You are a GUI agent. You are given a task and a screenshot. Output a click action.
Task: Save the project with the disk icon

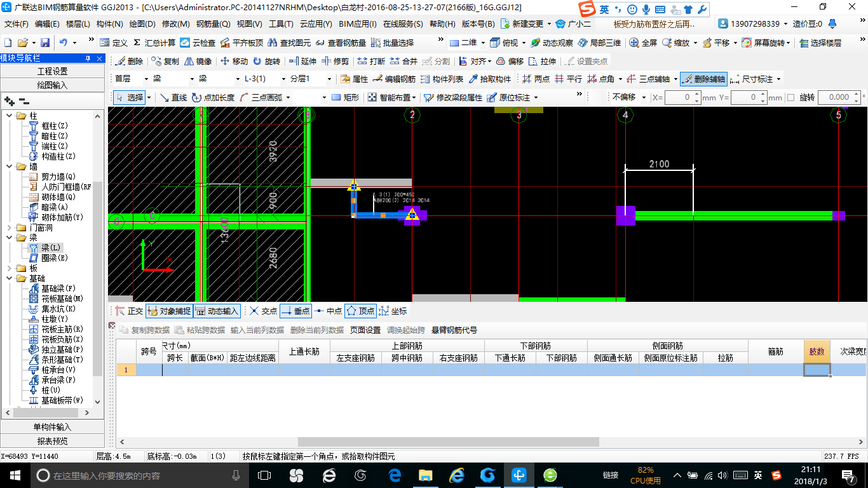(x=45, y=43)
